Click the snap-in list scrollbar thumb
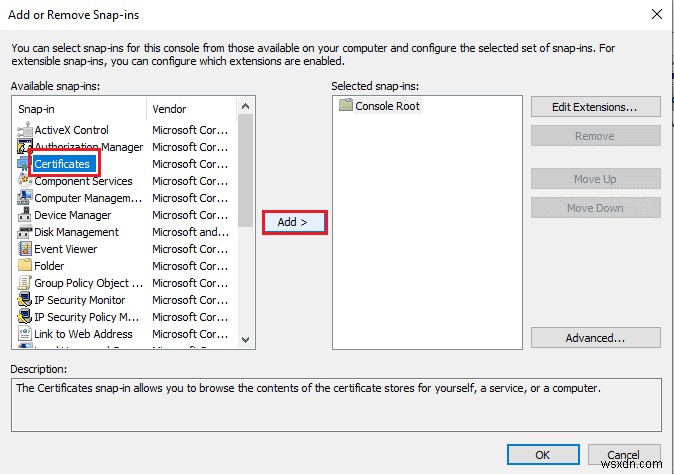 pos(245,170)
